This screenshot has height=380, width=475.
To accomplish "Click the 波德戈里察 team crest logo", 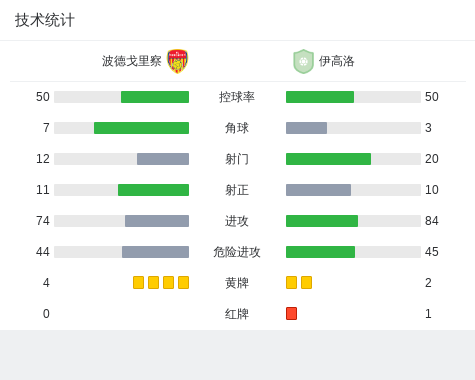I will pos(177,61).
